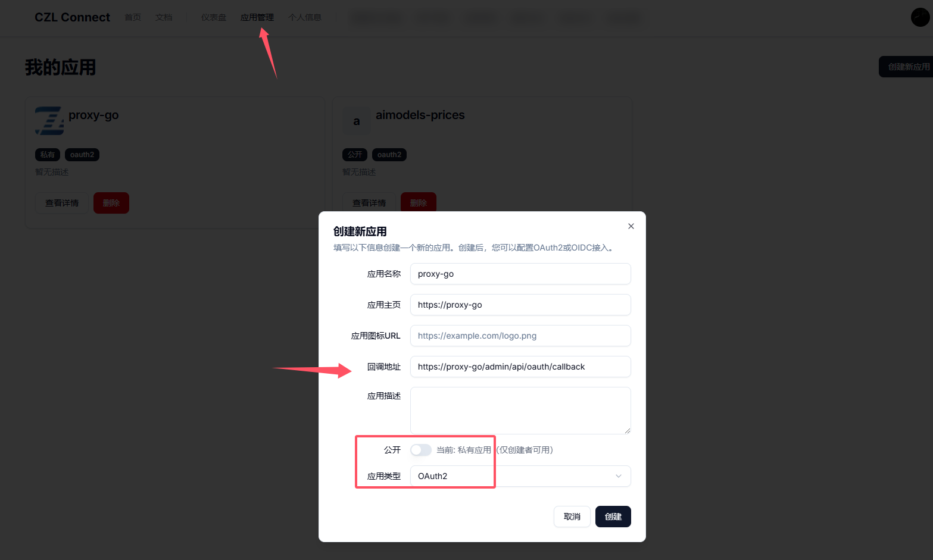
Task: Switch to the 个人信息 nav item
Action: (305, 17)
